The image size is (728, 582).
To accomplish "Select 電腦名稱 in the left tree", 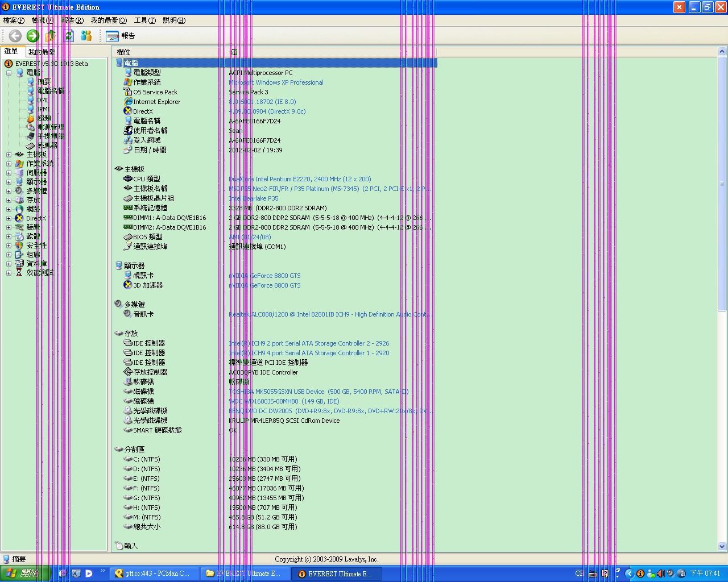I will point(51,91).
